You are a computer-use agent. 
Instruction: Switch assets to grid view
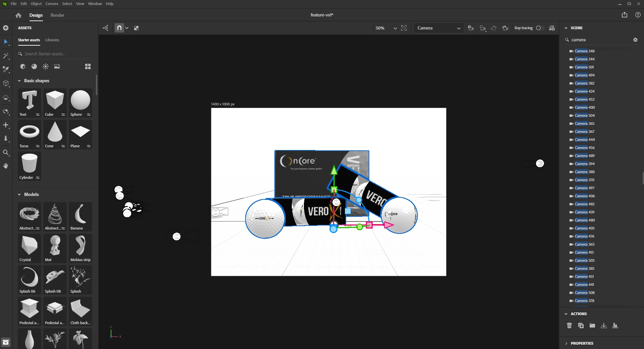click(88, 66)
